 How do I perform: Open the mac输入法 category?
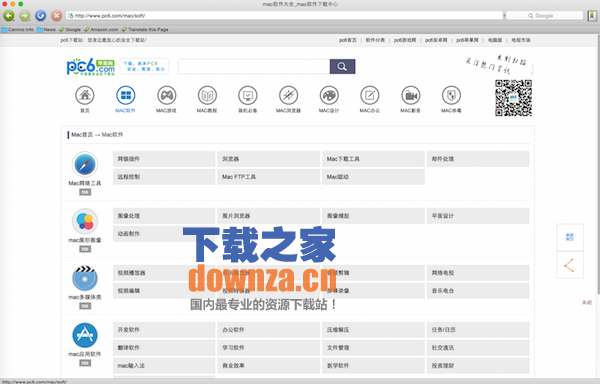(x=164, y=366)
